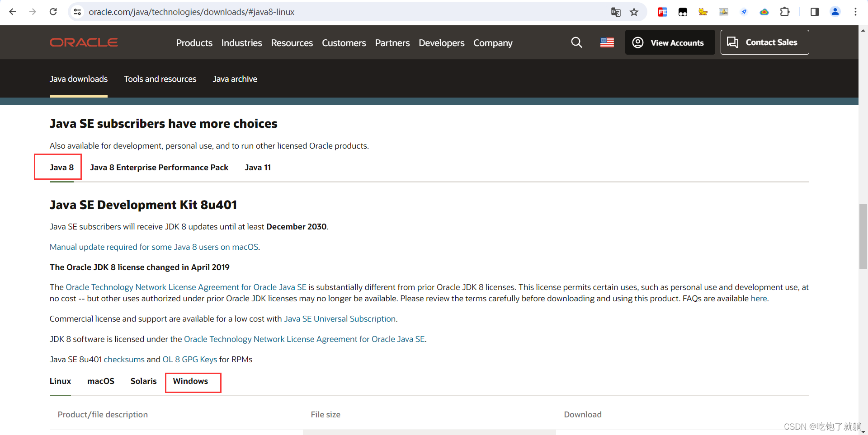The image size is (868, 435).
Task: Select the Linux downloads tab
Action: (60, 381)
